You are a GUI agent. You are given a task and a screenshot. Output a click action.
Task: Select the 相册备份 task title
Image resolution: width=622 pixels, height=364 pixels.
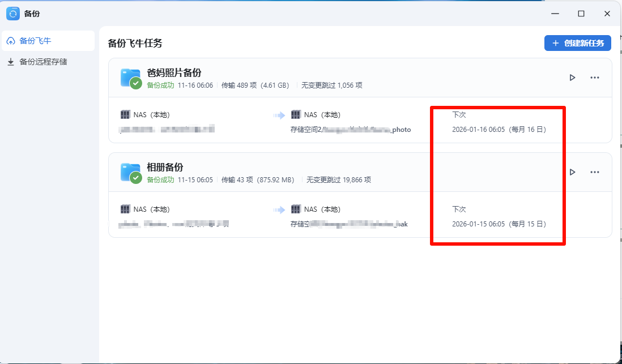pos(165,168)
